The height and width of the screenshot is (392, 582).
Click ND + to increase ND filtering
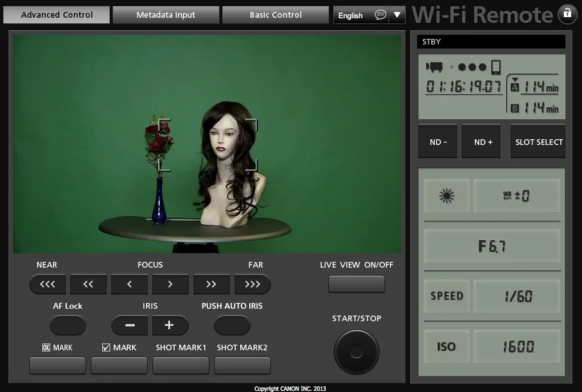point(480,141)
